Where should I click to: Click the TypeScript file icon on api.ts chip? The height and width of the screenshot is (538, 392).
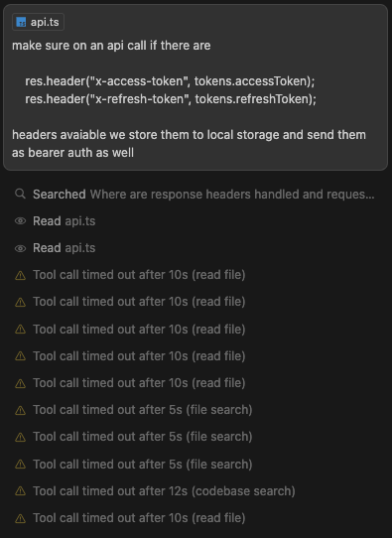21,22
